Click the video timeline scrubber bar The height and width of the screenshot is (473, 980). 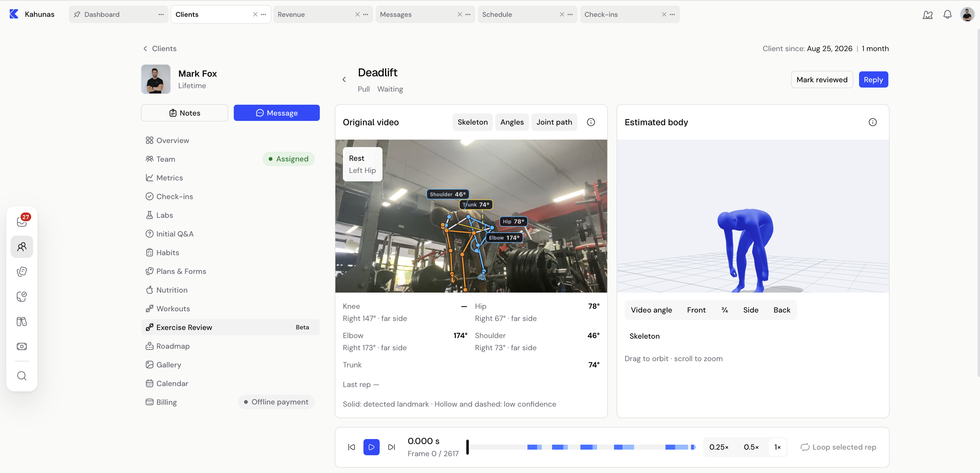[581, 447]
